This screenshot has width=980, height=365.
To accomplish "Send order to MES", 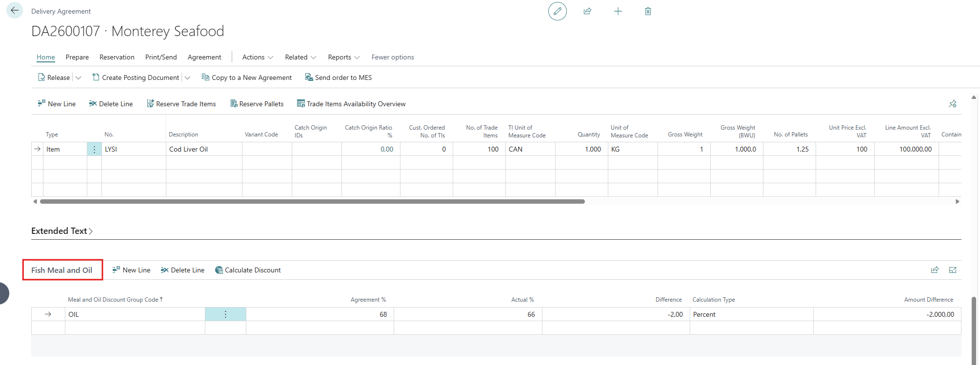I will tap(339, 77).
